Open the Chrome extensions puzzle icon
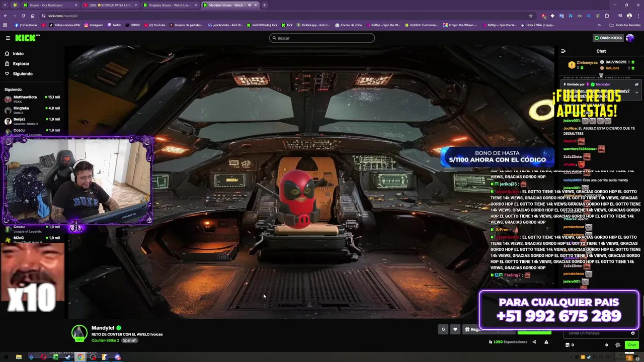644x362 pixels. pos(607,16)
